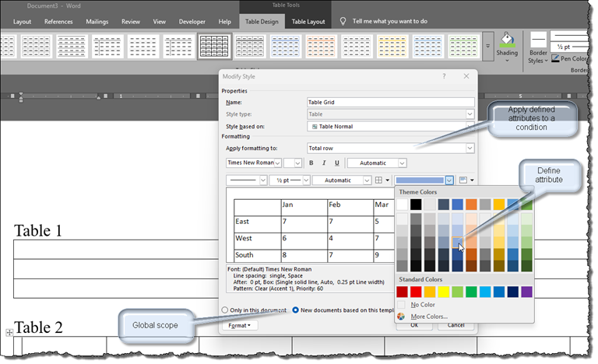The height and width of the screenshot is (364, 598).
Task: Select the orange accent table style thumbnail
Action: (x=321, y=47)
